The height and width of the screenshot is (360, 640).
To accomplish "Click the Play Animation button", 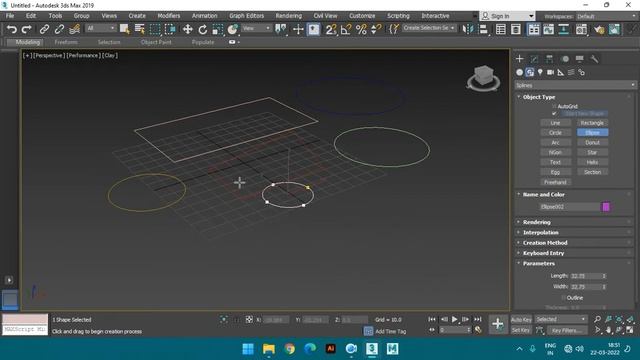I will [x=454, y=319].
